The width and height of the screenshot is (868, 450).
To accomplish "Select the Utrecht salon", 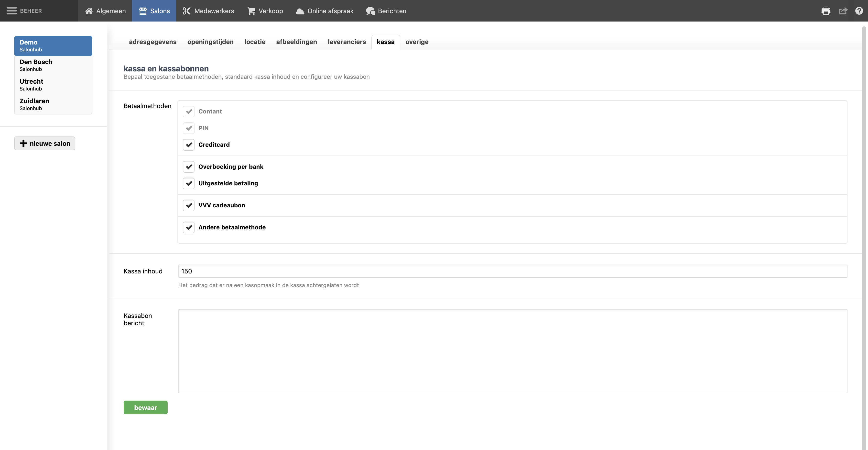I will click(x=53, y=85).
